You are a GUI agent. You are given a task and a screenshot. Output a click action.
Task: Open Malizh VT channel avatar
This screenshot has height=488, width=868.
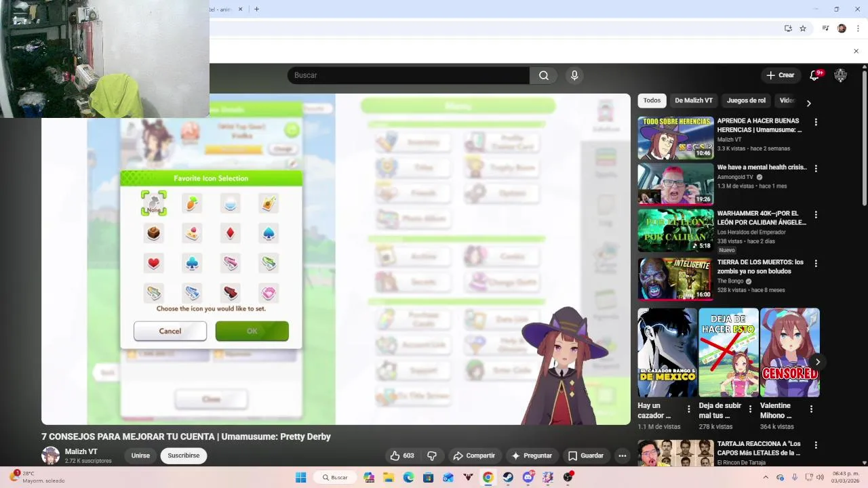[51, 455]
